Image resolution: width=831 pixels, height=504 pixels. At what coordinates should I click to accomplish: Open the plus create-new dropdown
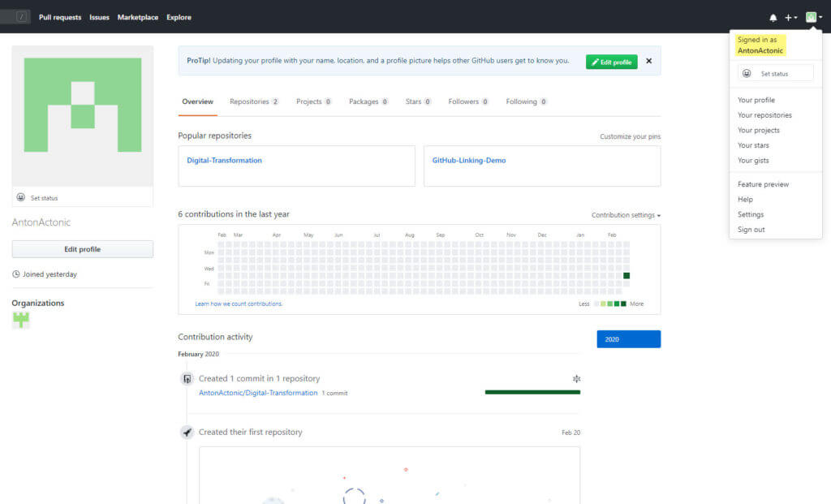(790, 17)
